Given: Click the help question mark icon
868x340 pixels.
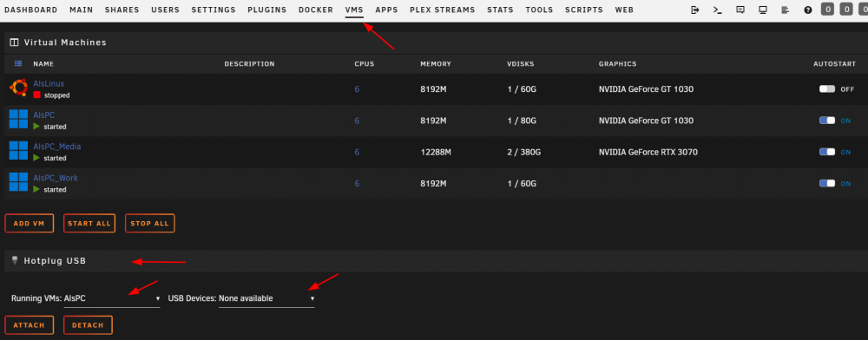Looking at the screenshot, I should 807,10.
